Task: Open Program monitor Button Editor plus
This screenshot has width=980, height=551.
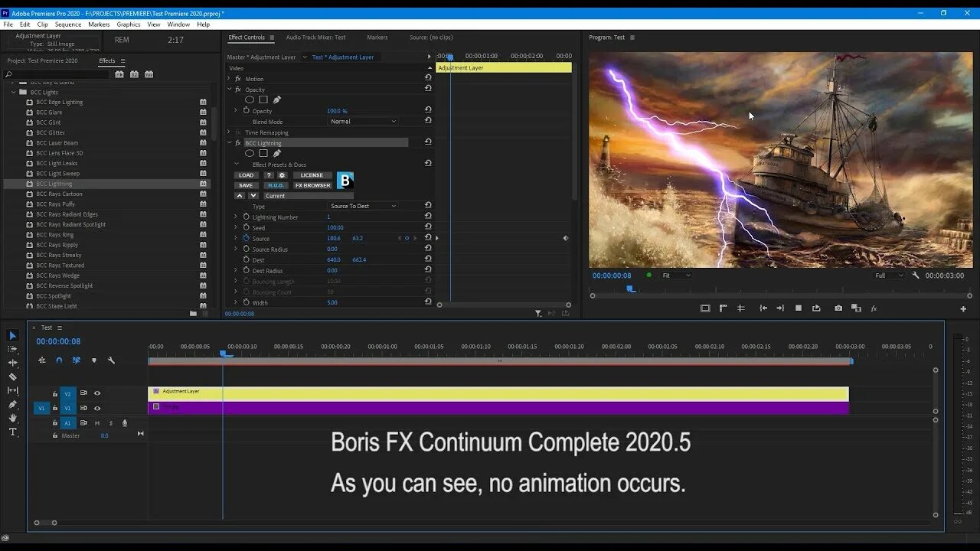Action: tap(963, 309)
